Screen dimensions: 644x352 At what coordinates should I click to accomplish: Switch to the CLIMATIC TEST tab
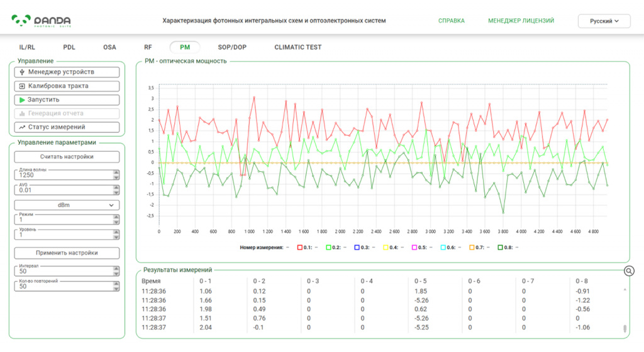pos(297,47)
